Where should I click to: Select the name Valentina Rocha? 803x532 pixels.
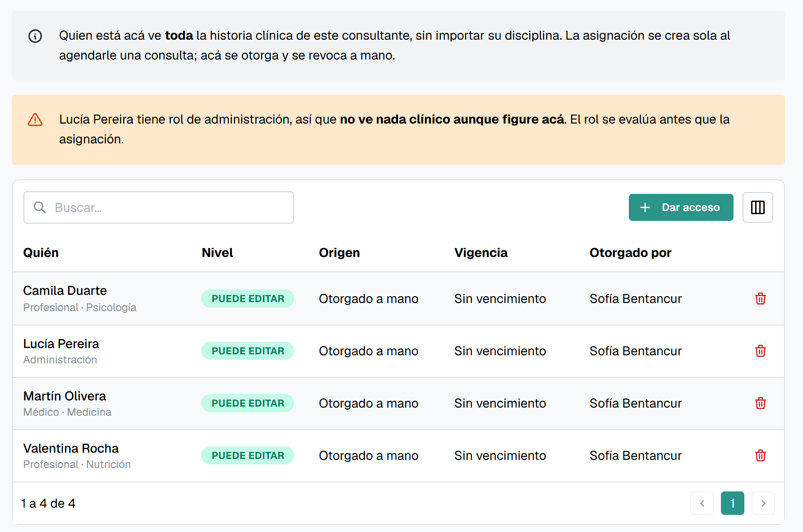click(x=71, y=448)
